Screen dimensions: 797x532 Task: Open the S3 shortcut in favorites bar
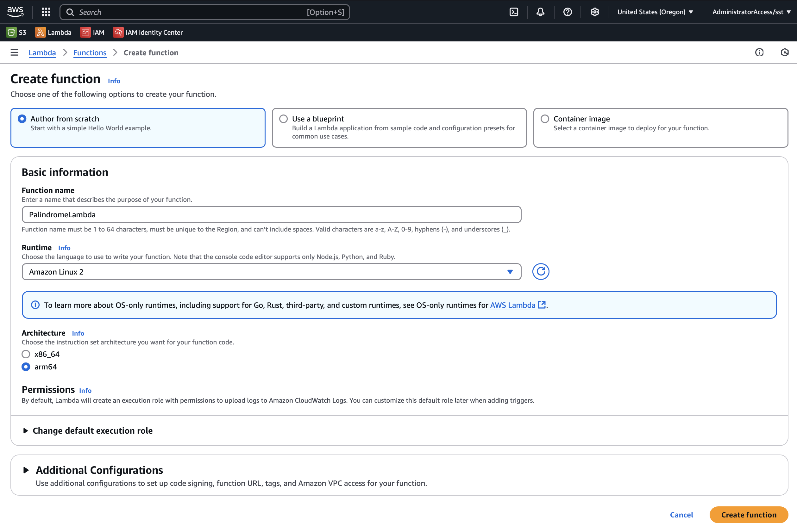[16, 33]
